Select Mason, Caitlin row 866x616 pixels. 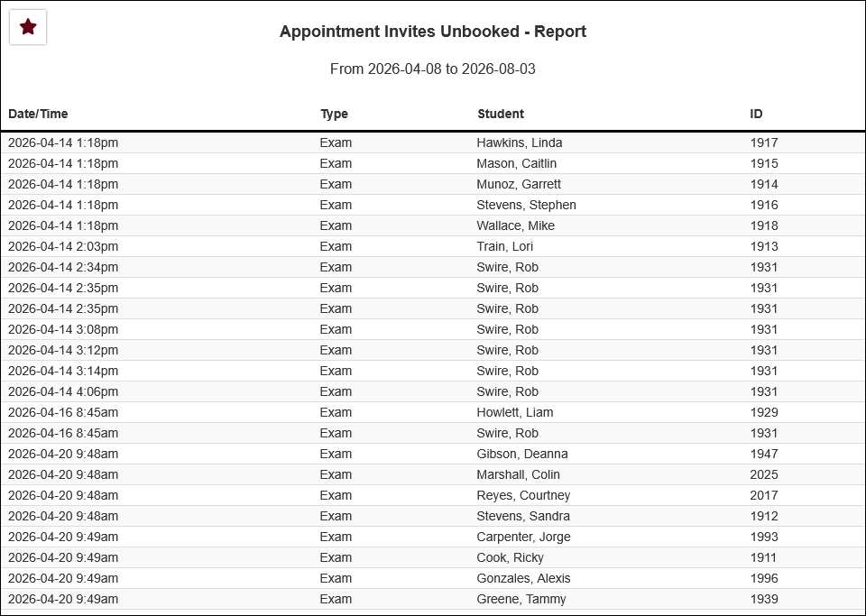[433, 164]
